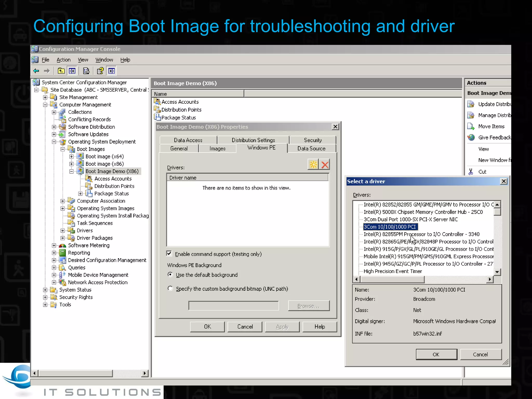Toggle the Show/Hide action pane icon
The image size is (532, 399).
click(x=111, y=71)
